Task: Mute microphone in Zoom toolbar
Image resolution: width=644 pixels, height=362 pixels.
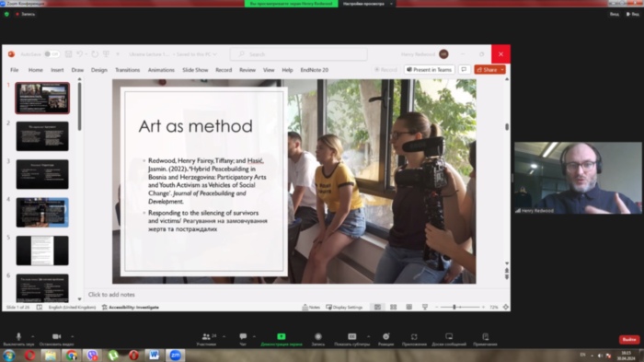Action: click(18, 336)
